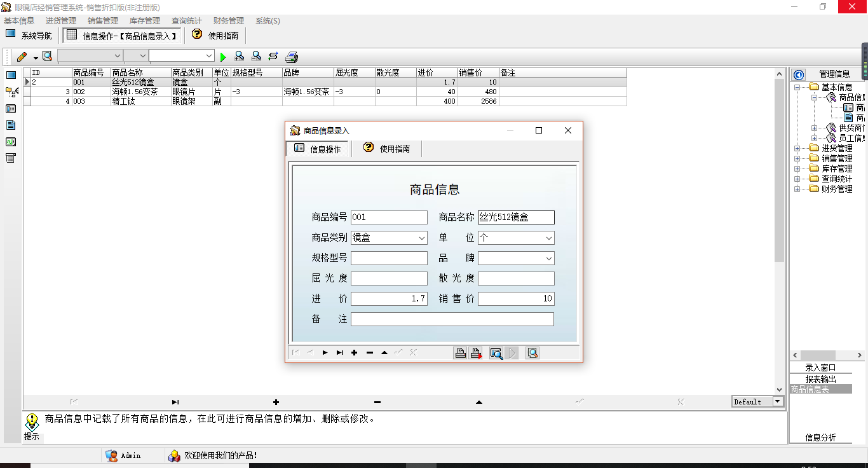Add a record with dialog plus button
This screenshot has width=868, height=468.
point(355,353)
